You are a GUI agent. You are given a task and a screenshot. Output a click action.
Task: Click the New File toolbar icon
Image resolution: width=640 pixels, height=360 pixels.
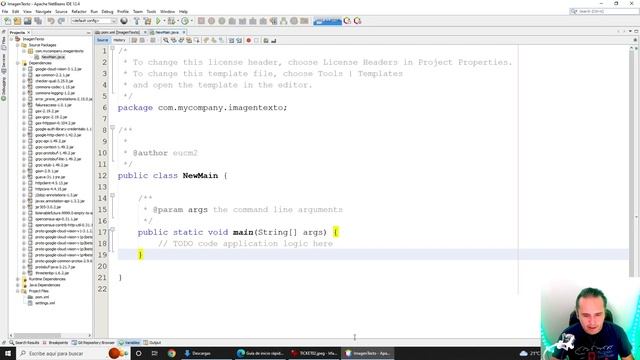(7, 21)
